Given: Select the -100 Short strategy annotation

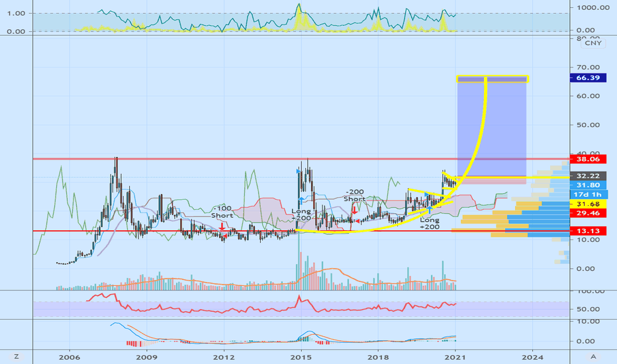Looking at the screenshot, I should 222,212.
